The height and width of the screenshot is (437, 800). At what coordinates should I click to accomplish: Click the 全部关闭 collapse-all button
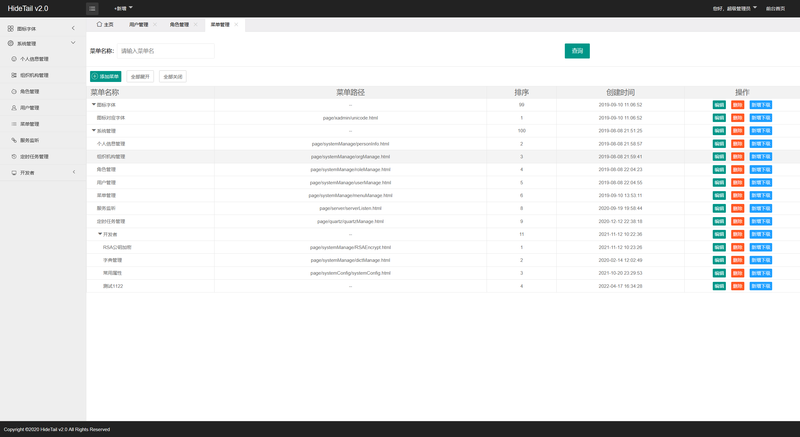pyautogui.click(x=173, y=76)
